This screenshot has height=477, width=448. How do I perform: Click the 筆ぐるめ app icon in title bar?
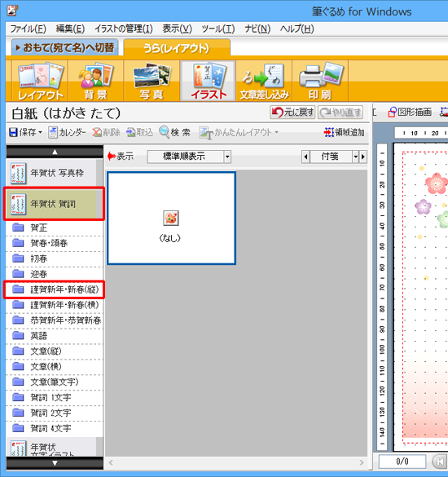(12, 11)
